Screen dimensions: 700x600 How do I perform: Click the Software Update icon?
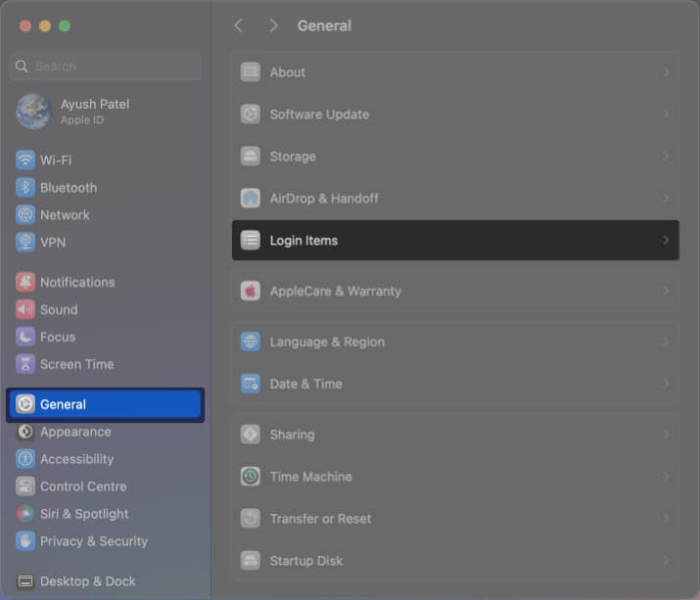(251, 114)
